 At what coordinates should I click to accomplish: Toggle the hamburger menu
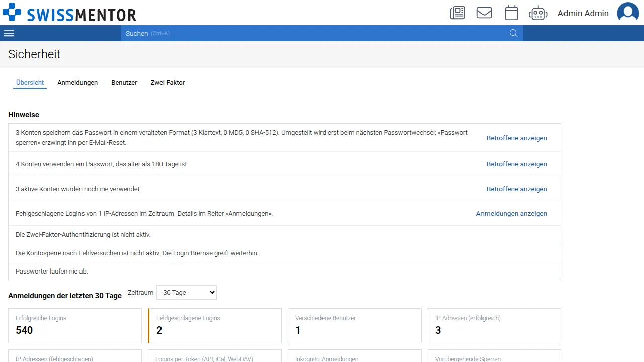[x=9, y=33]
